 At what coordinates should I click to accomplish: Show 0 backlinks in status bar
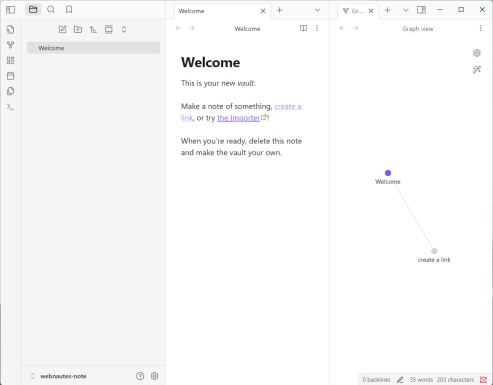[x=376, y=380]
